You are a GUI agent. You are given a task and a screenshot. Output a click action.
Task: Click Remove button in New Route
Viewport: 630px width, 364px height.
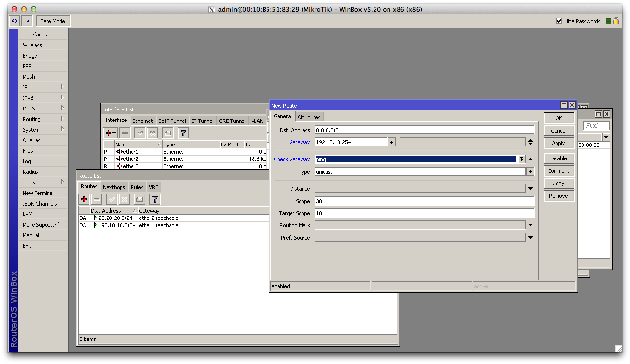click(558, 196)
